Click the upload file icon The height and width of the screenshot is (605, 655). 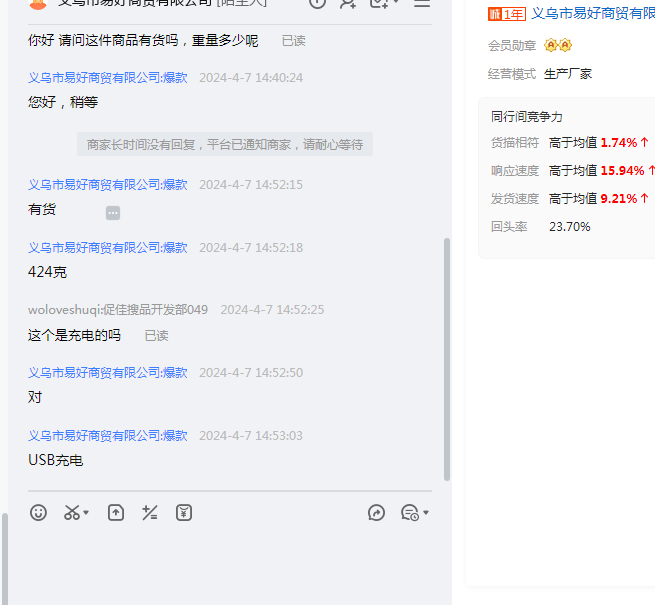point(116,513)
